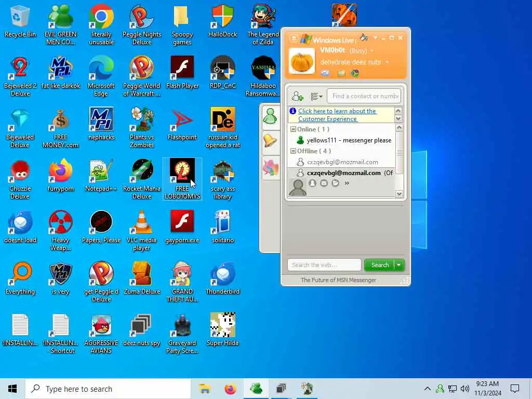
Task: Collapse the Online contacts group
Action: click(x=293, y=129)
